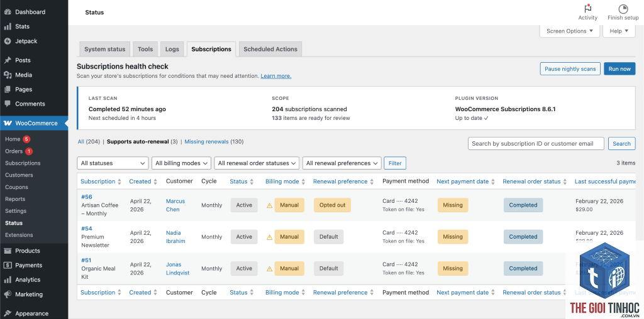Open the All renewal order statuses dropdown

(x=257, y=163)
